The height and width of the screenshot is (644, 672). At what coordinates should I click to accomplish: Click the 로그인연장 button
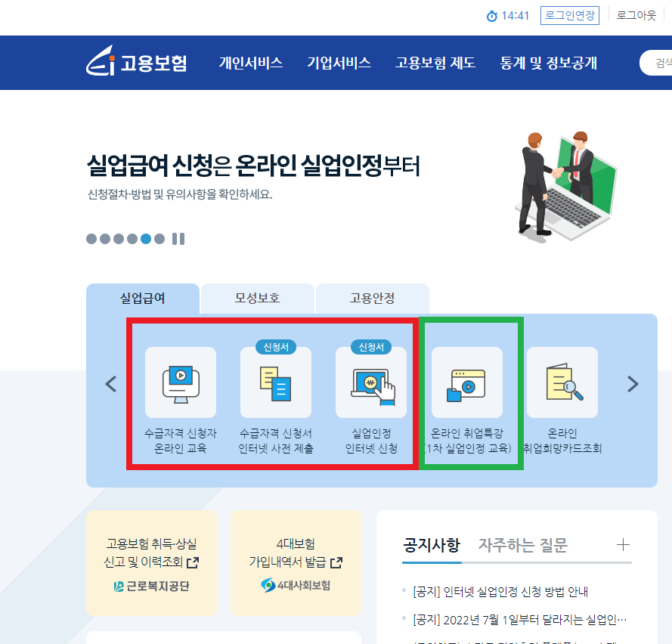click(569, 15)
